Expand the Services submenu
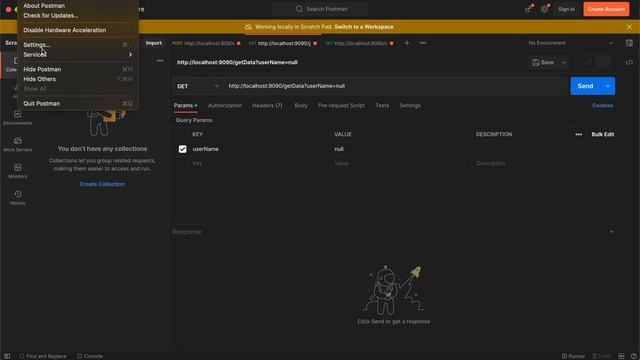 [78, 55]
